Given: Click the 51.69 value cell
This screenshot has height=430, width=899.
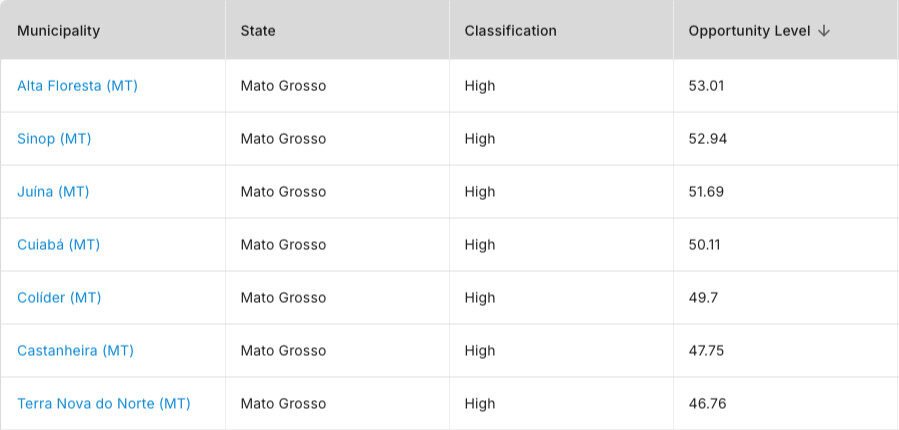Looking at the screenshot, I should click(x=706, y=192).
